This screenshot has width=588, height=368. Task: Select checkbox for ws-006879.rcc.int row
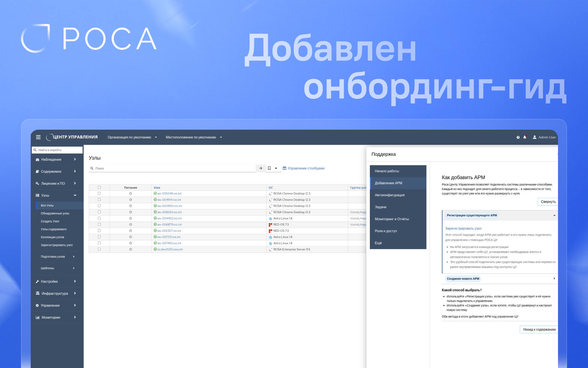[x=99, y=225]
